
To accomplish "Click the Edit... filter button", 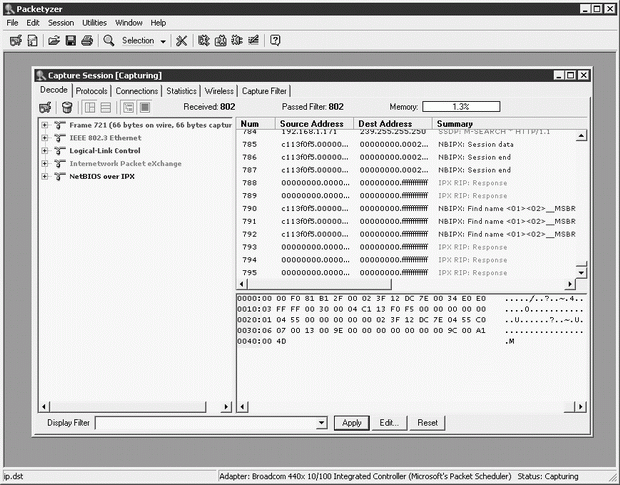I will click(389, 423).
